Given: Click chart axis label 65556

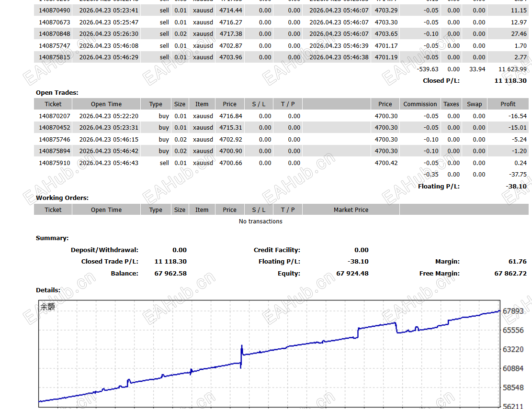Looking at the screenshot, I should (513, 331).
